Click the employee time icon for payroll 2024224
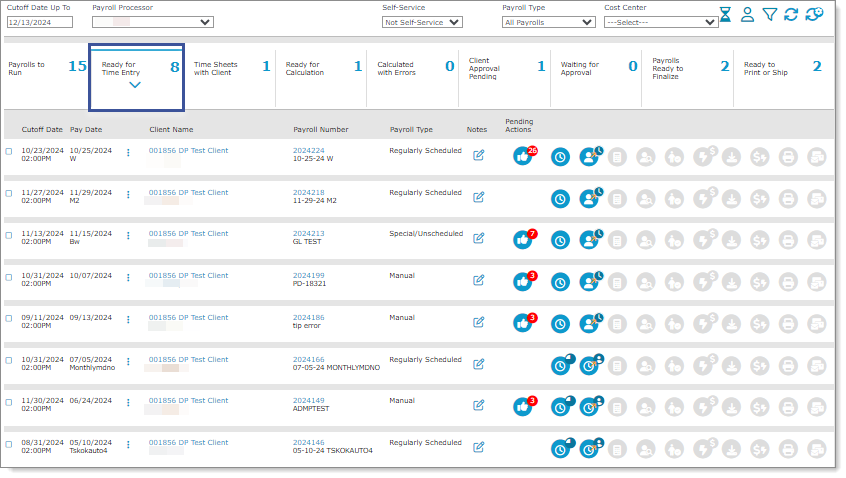 589,156
